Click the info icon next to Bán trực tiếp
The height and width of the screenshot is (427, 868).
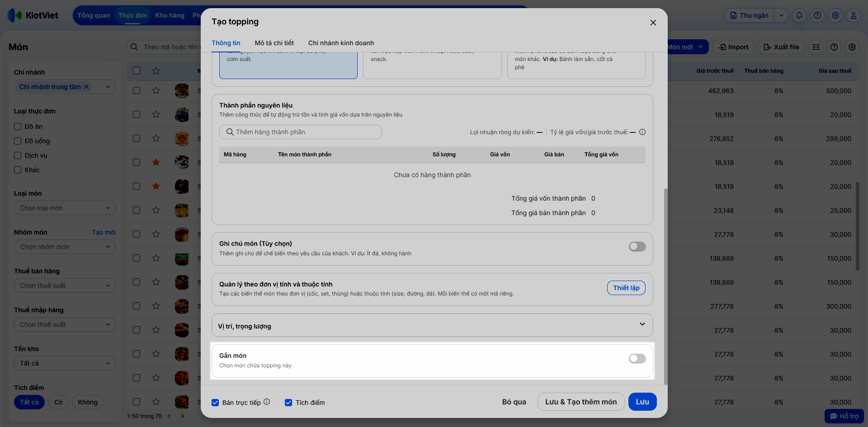[267, 402]
